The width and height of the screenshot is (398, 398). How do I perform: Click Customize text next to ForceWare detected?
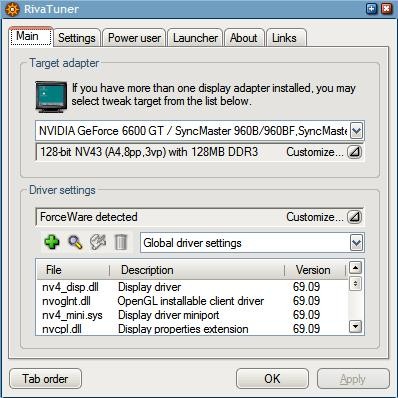coord(315,217)
